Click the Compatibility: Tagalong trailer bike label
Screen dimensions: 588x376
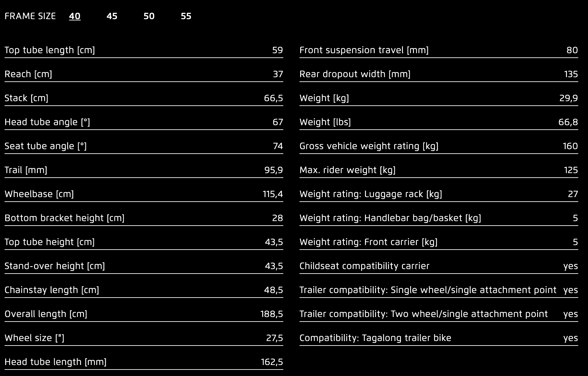pos(375,338)
